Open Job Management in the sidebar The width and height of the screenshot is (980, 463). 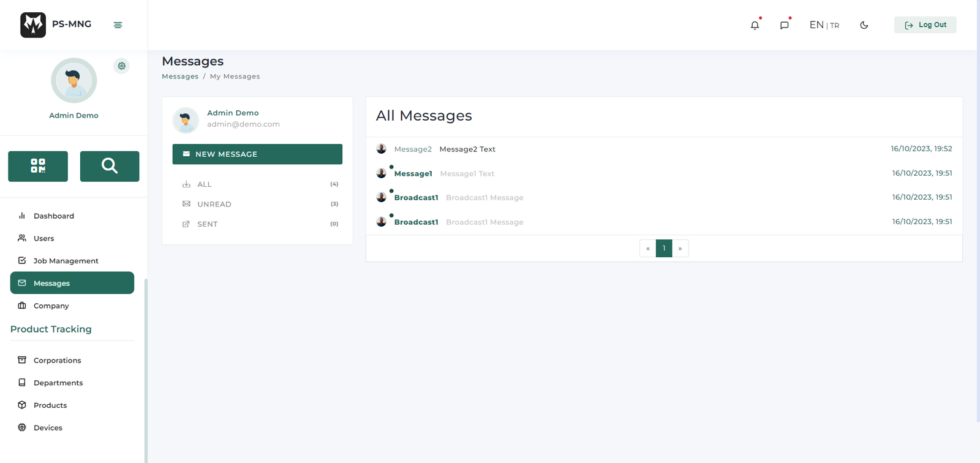click(66, 261)
